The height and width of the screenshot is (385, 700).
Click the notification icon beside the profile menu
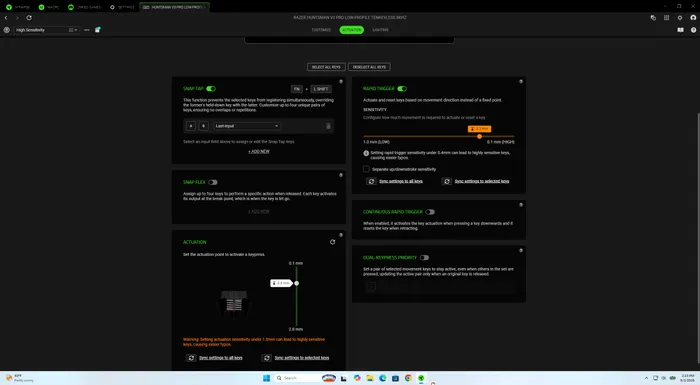point(97,30)
